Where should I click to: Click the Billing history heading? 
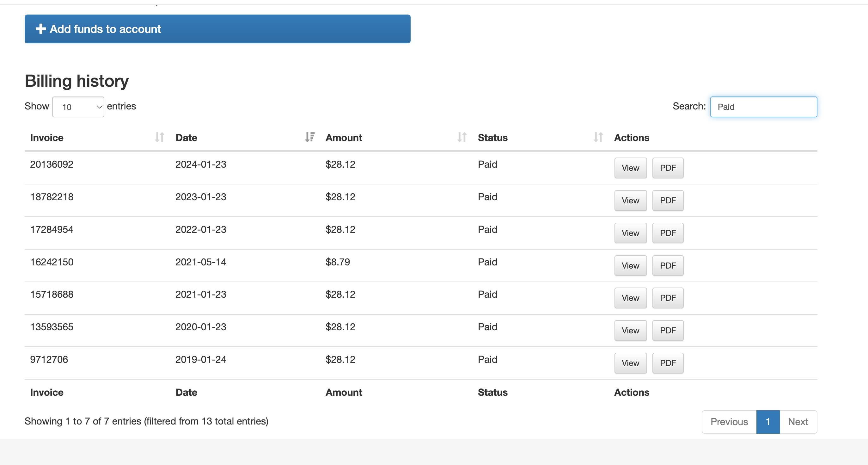pos(77,81)
